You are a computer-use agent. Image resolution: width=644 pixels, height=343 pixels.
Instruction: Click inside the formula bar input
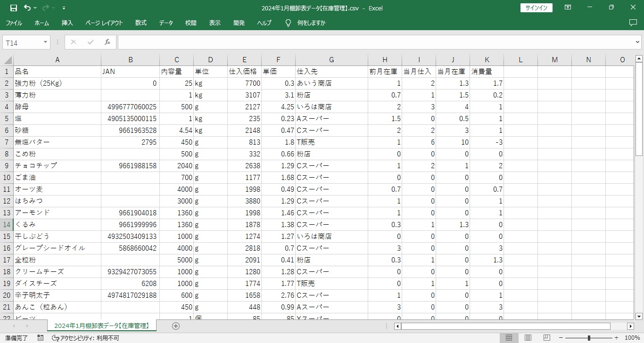click(x=375, y=42)
